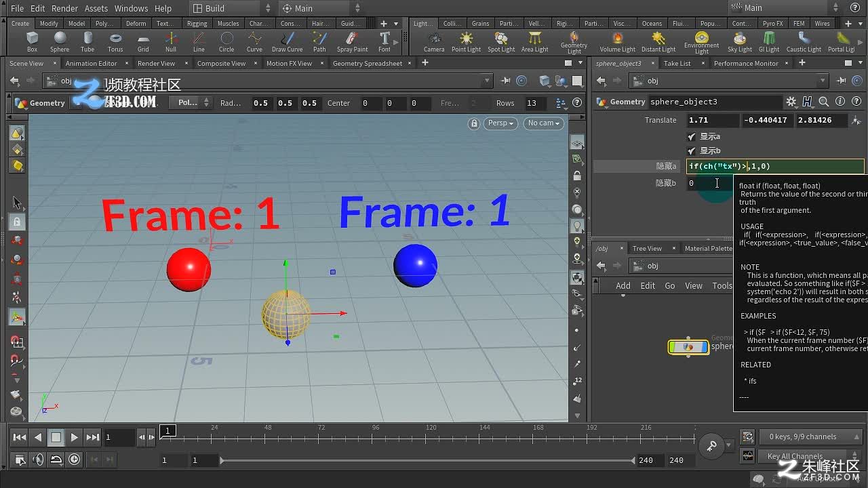Jump to first frame
Screen dimensions: 868x488
pyautogui.click(x=20, y=437)
